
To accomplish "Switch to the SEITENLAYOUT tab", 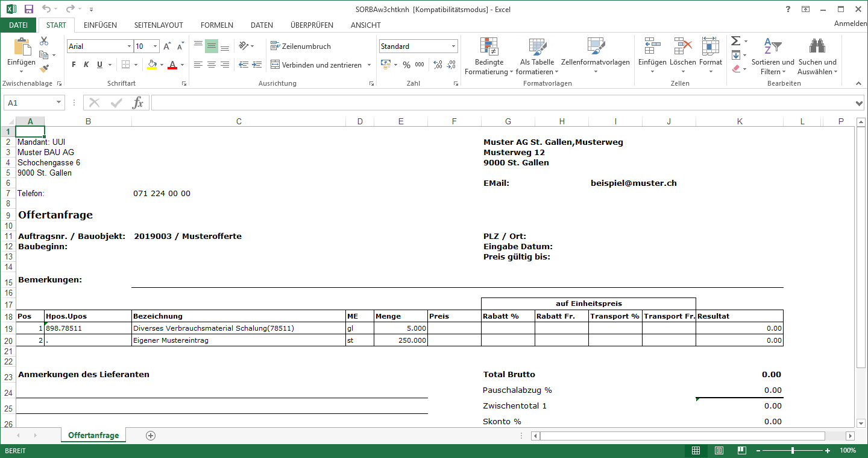I will click(159, 25).
